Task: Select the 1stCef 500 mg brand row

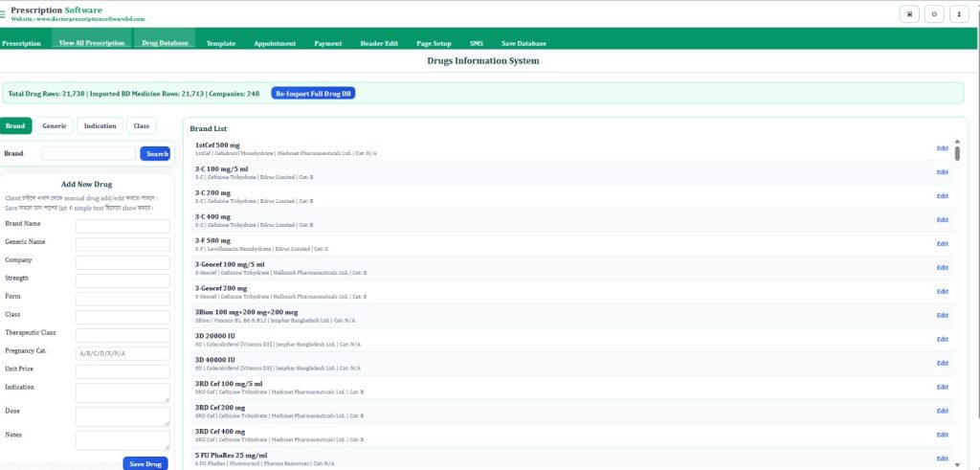Action: click(x=572, y=148)
